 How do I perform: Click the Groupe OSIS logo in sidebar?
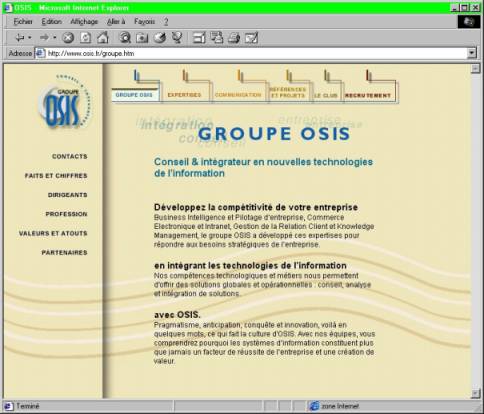(65, 103)
